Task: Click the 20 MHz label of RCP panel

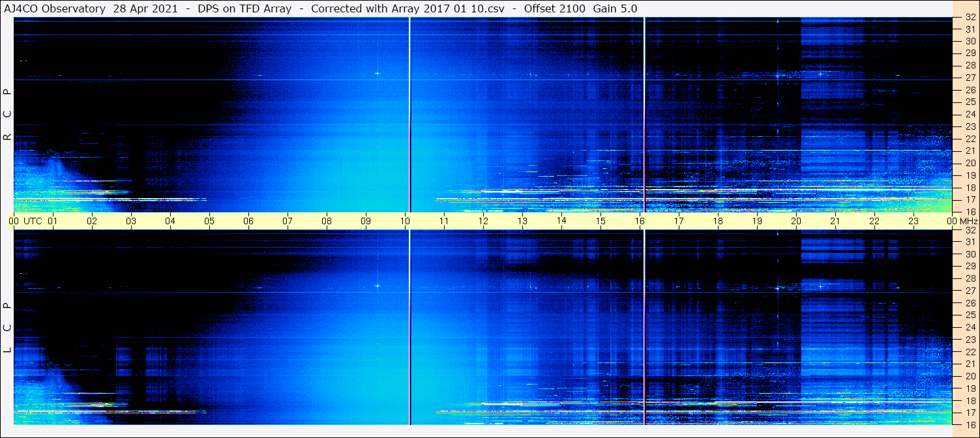Action: pyautogui.click(x=970, y=163)
